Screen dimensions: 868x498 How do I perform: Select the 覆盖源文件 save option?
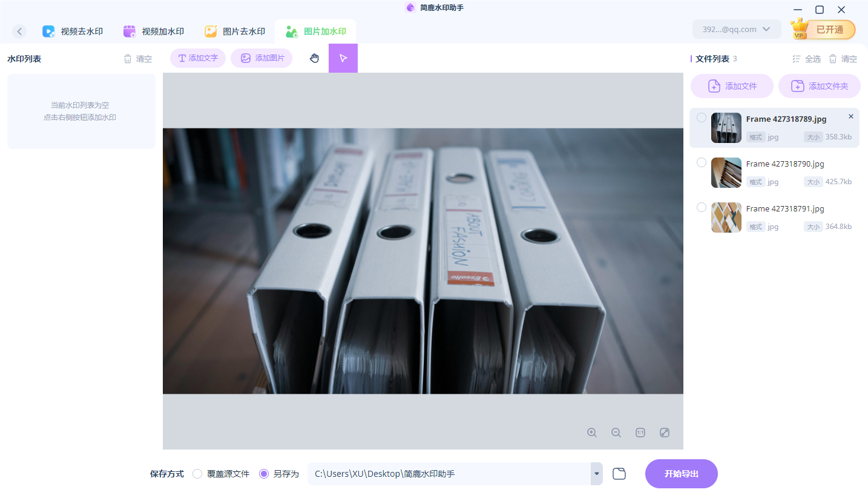click(x=197, y=474)
